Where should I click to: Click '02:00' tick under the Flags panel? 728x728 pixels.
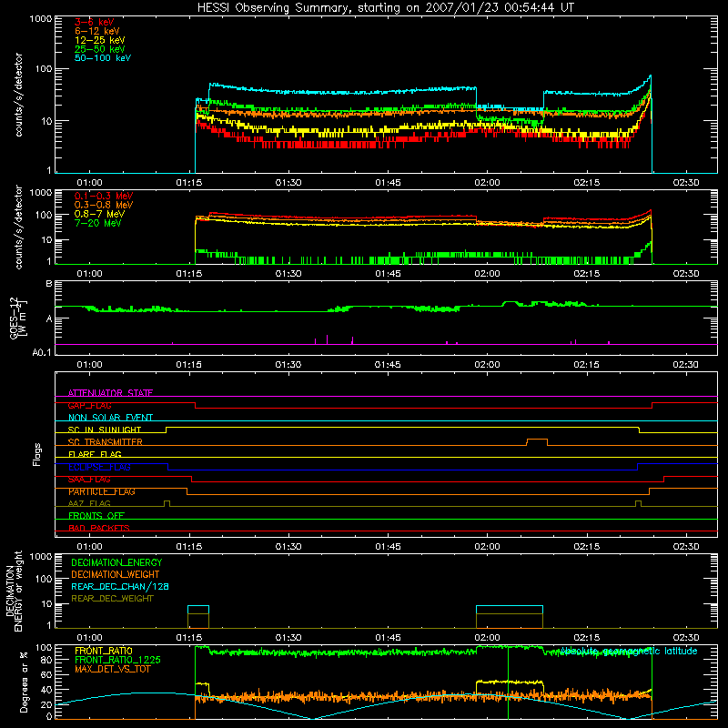point(487,547)
